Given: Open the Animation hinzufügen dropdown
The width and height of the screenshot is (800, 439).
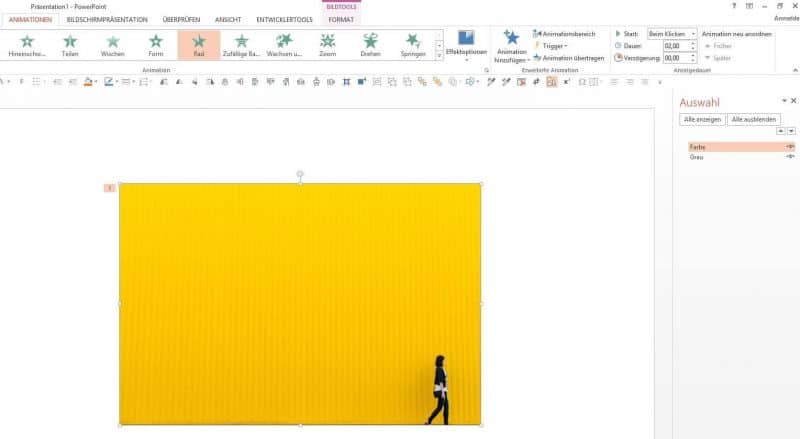Looking at the screenshot, I should [x=511, y=46].
